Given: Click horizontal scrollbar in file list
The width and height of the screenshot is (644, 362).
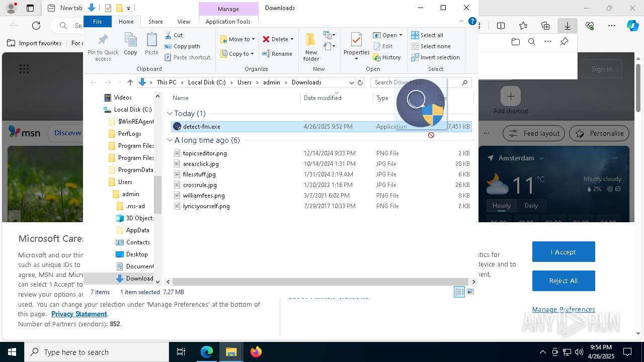Looking at the screenshot, I should click(321, 282).
